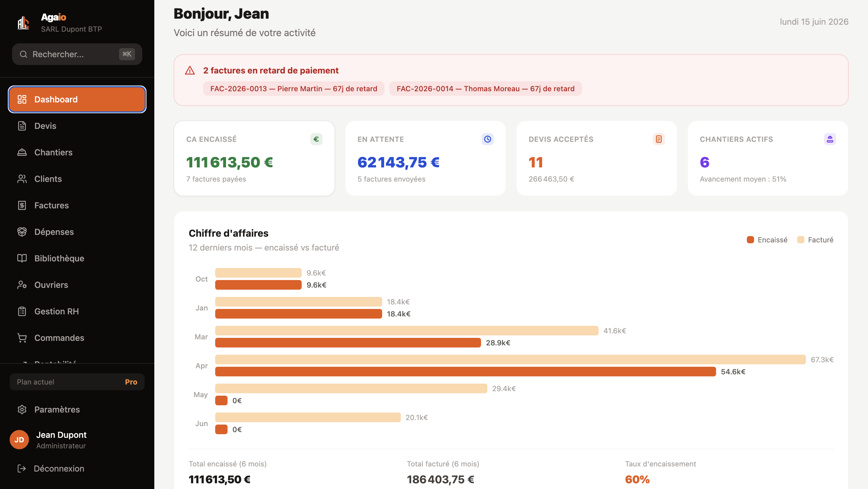Click the Facturé legend color swatch
The image size is (868, 489).
click(800, 240)
